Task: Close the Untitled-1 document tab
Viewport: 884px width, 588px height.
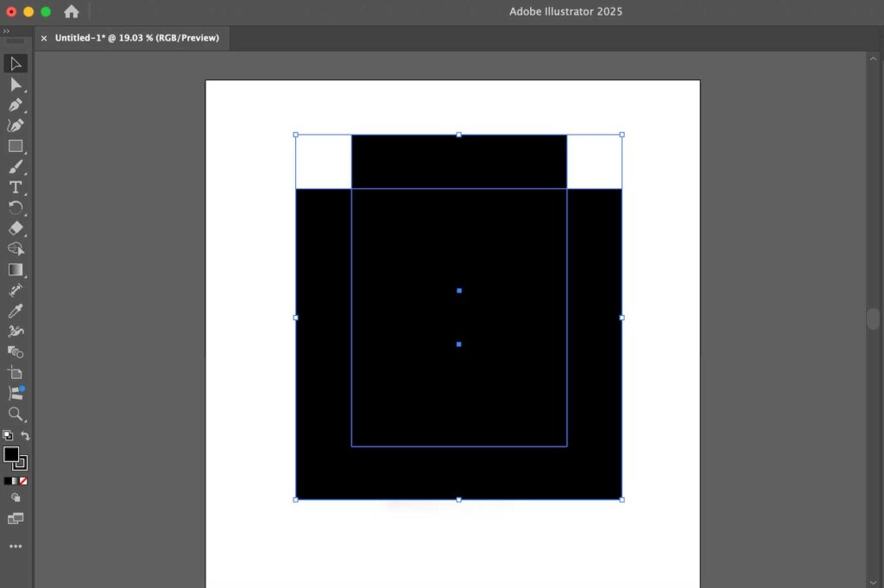Action: point(44,38)
